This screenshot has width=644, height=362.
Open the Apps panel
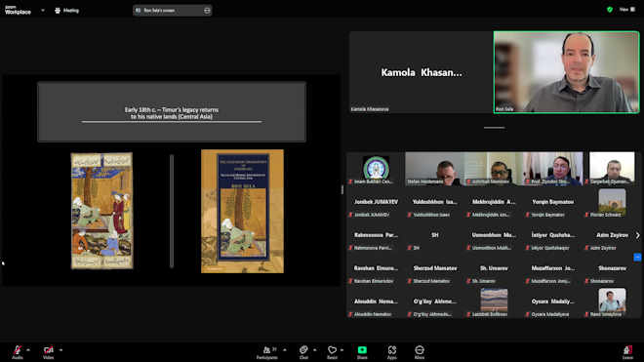pos(392,351)
